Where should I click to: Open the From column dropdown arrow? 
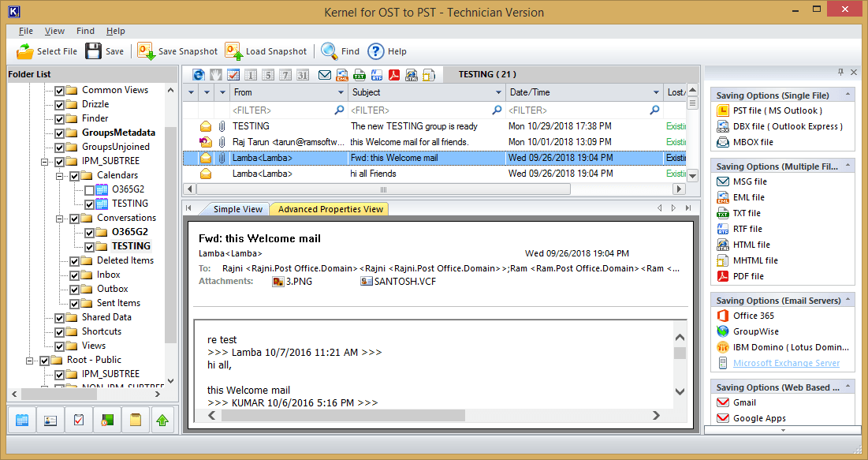(x=341, y=92)
